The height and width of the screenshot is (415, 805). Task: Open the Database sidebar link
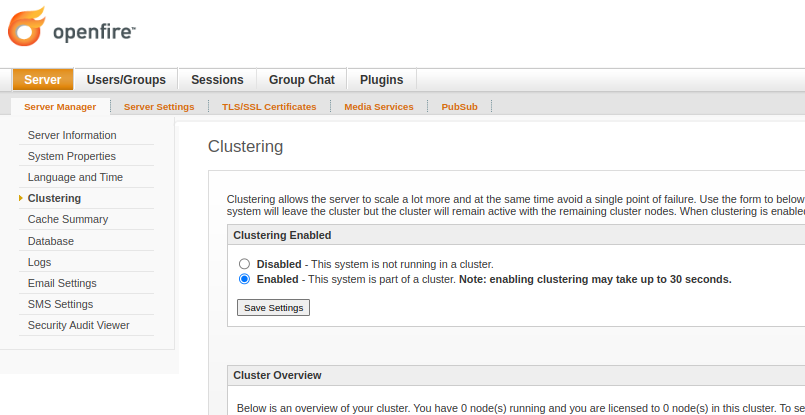coord(51,241)
